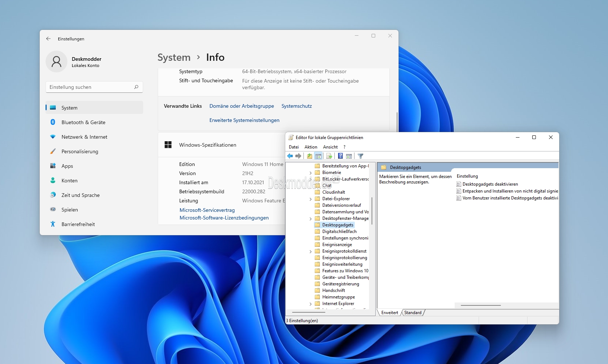Toggle the show/hide console tree toolbar icon
This screenshot has width=608, height=364.
pos(318,156)
